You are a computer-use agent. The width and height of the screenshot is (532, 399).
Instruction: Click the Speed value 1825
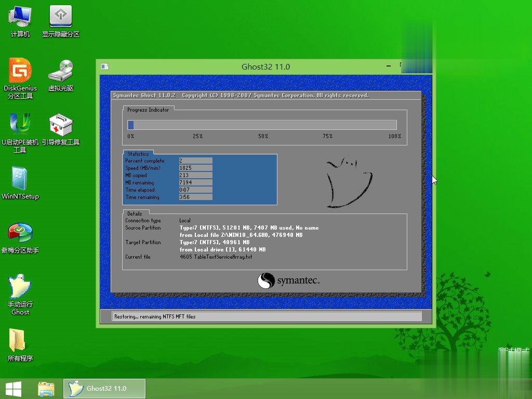point(196,168)
